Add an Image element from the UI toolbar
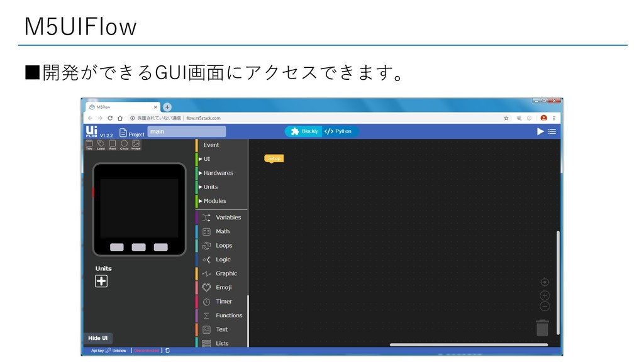The image size is (644, 362). 136,145
